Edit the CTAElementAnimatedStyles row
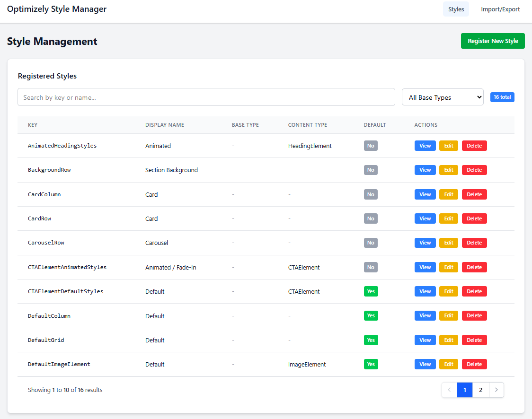Screen dimensions: 532x419 (448, 267)
